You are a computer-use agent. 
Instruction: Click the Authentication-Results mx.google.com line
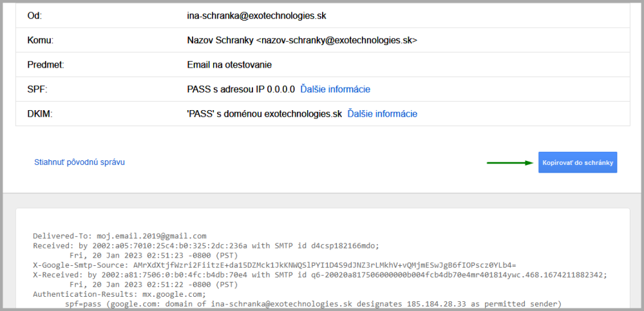pyautogui.click(x=119, y=293)
